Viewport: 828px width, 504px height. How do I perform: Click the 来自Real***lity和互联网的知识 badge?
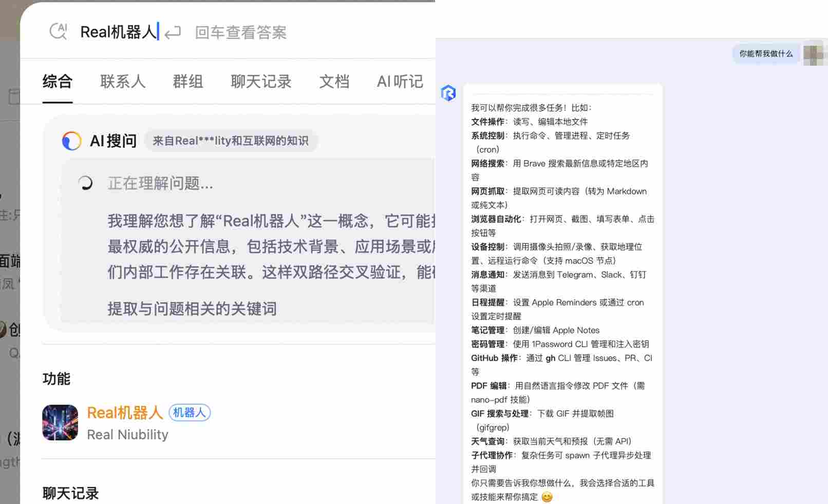point(231,140)
